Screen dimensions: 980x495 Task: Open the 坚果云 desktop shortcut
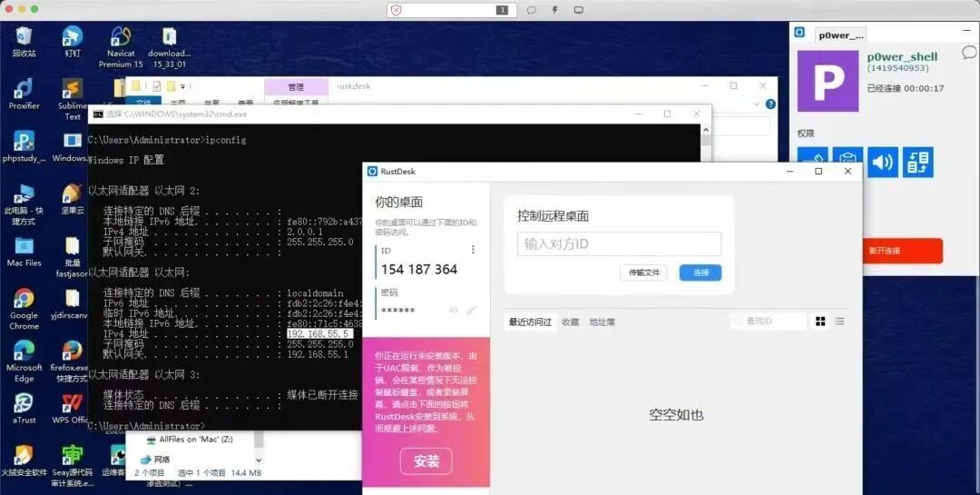click(x=73, y=199)
